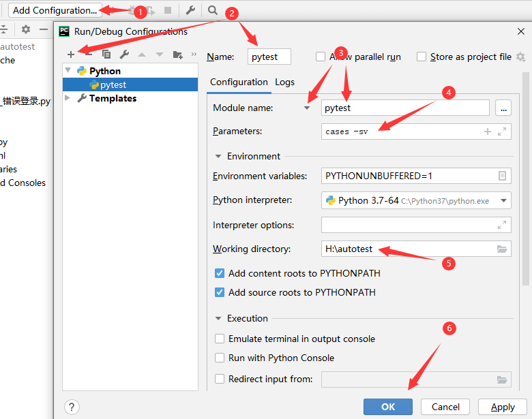
Task: Collapse the Environment section
Action: point(218,156)
